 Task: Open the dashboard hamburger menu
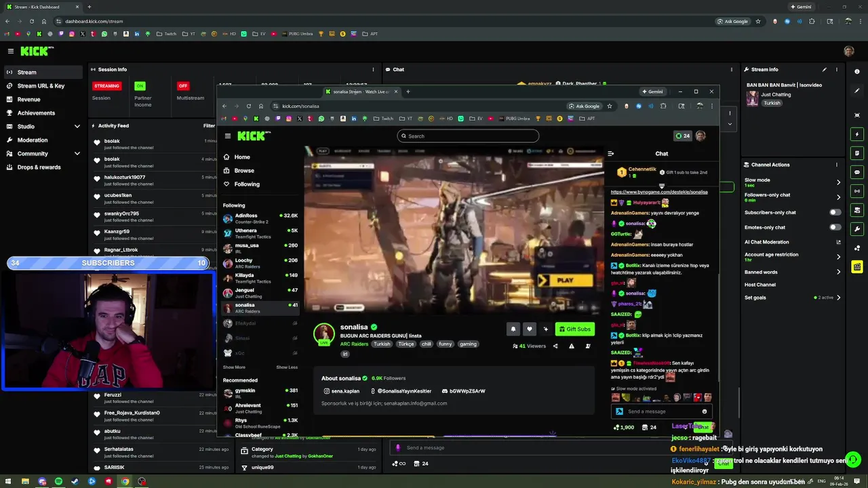pyautogui.click(x=11, y=51)
